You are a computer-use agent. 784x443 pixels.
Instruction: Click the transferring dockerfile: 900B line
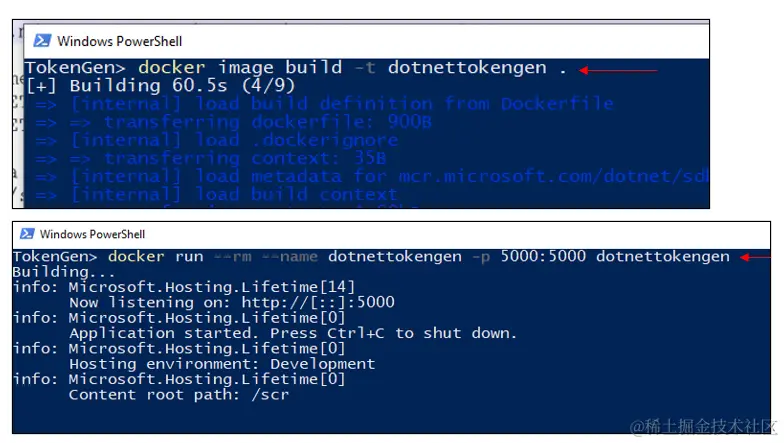click(x=233, y=122)
